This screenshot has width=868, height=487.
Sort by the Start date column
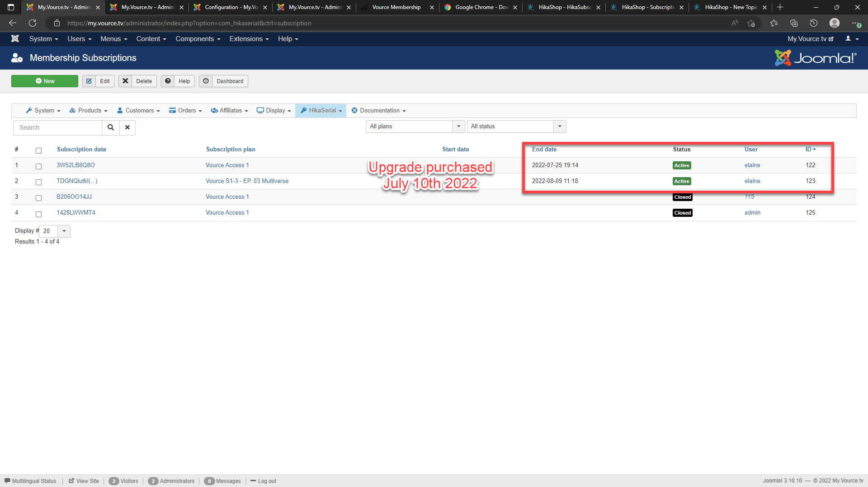(456, 150)
